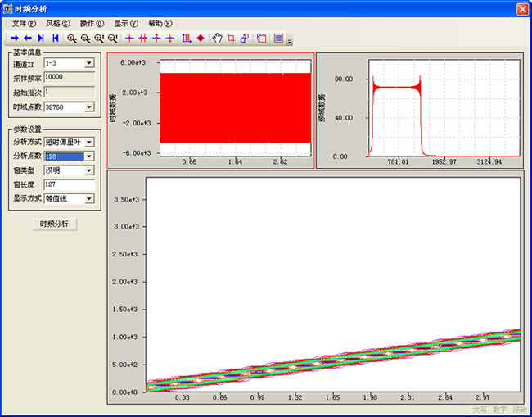Click the blue right arrow toolbar icon

[x=14, y=38]
